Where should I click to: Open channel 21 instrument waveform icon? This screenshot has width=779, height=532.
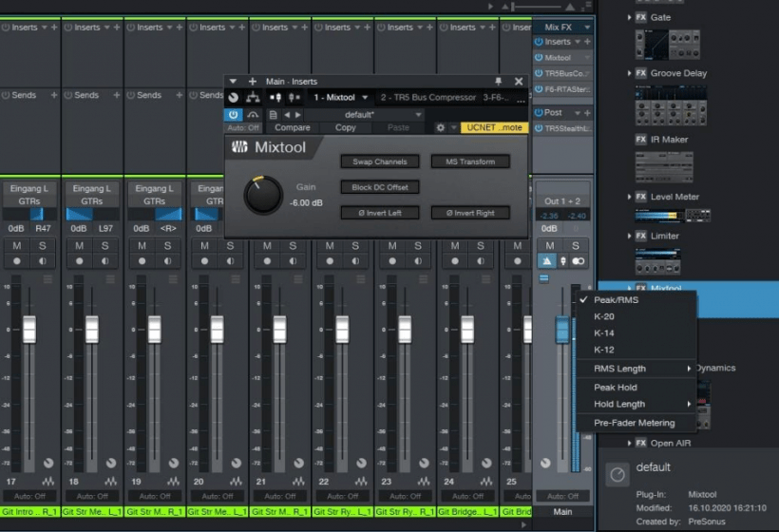[298, 482]
